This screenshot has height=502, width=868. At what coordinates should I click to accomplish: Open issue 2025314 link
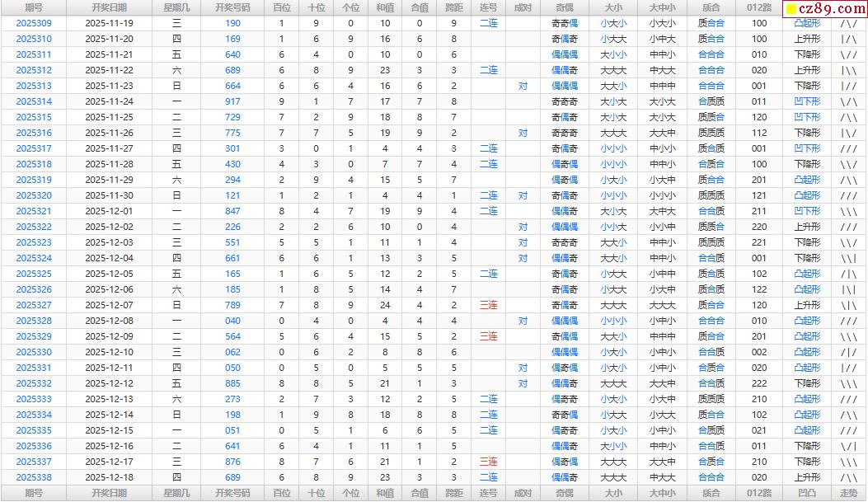pyautogui.click(x=34, y=101)
